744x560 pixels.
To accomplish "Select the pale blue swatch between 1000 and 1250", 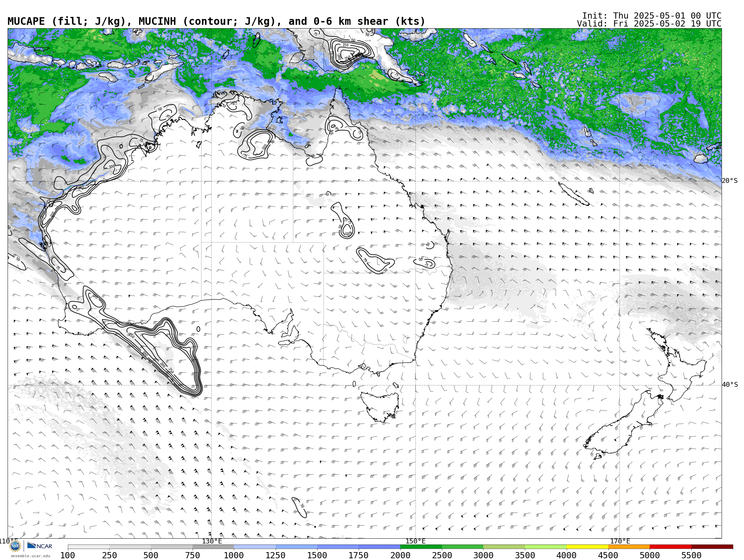I will click(255, 547).
